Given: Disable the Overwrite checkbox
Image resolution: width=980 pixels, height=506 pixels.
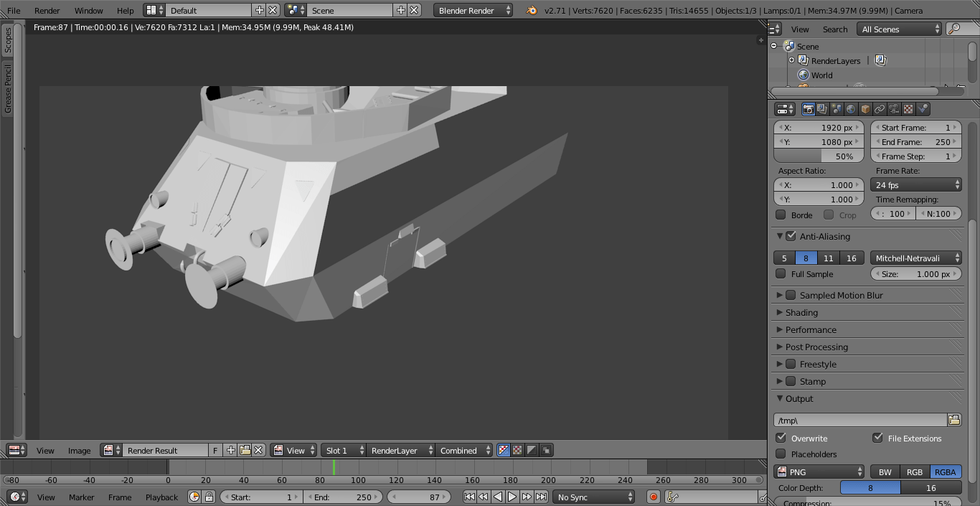Looking at the screenshot, I should [x=781, y=438].
